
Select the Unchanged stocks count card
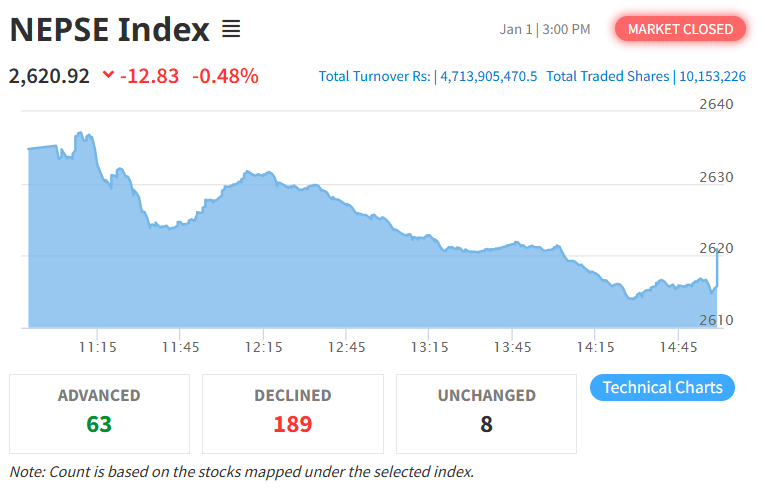[486, 413]
